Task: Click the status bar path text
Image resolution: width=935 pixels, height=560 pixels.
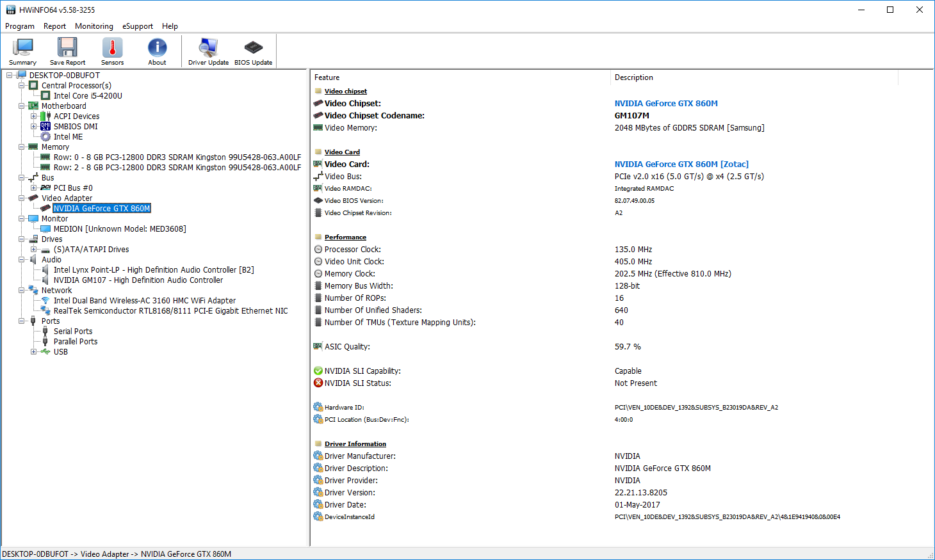Action: tap(117, 554)
